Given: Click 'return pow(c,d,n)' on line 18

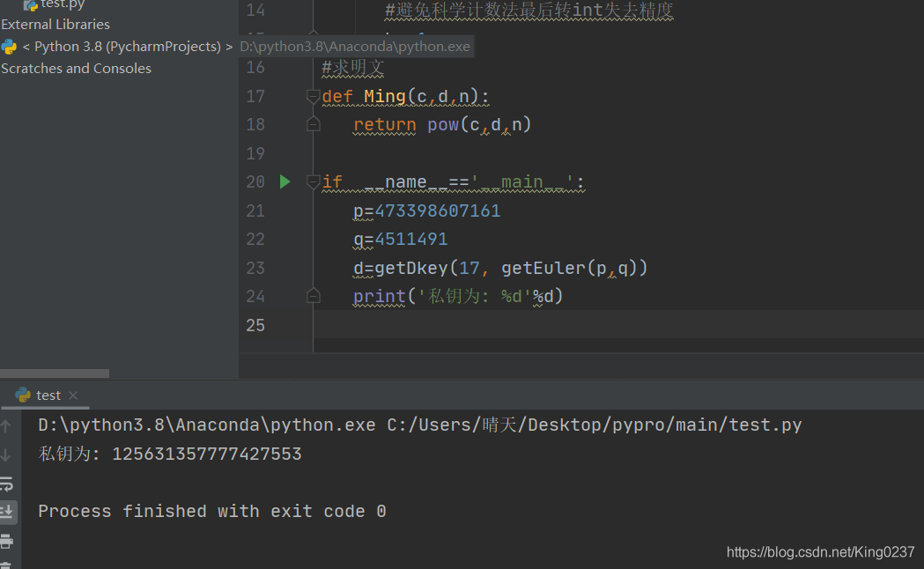Looking at the screenshot, I should coord(442,124).
